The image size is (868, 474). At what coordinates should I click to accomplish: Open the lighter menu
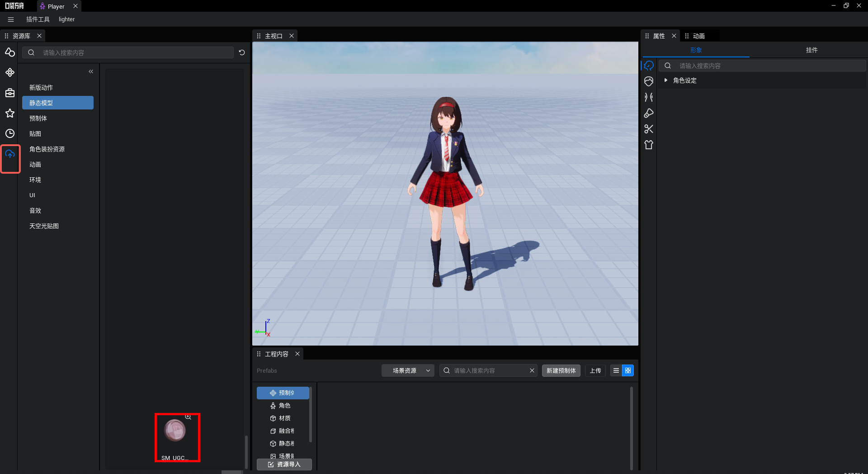pos(66,19)
